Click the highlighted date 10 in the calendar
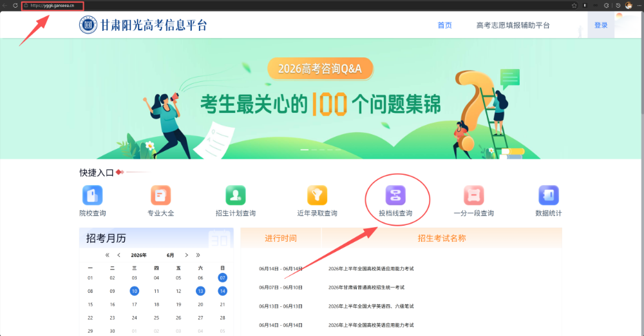The image size is (644, 336). (x=135, y=291)
